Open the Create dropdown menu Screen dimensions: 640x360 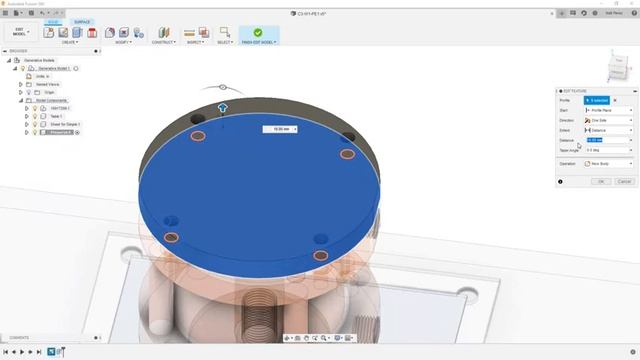pos(70,42)
